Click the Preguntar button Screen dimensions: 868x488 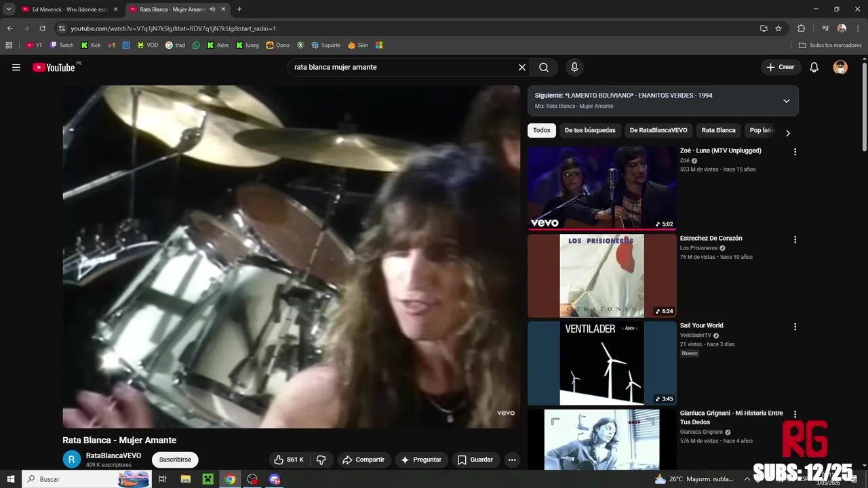pos(421,460)
